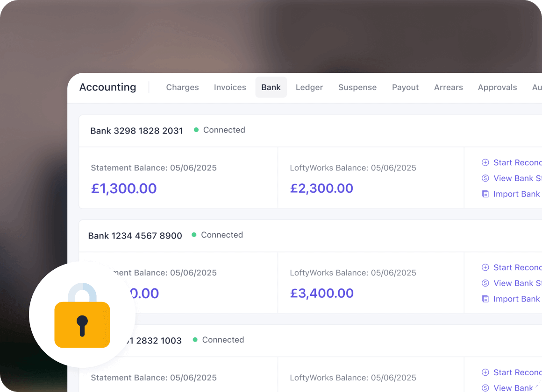Click the Start Reconciliation plus icon, second bank
The width and height of the screenshot is (542, 392).
tap(485, 267)
